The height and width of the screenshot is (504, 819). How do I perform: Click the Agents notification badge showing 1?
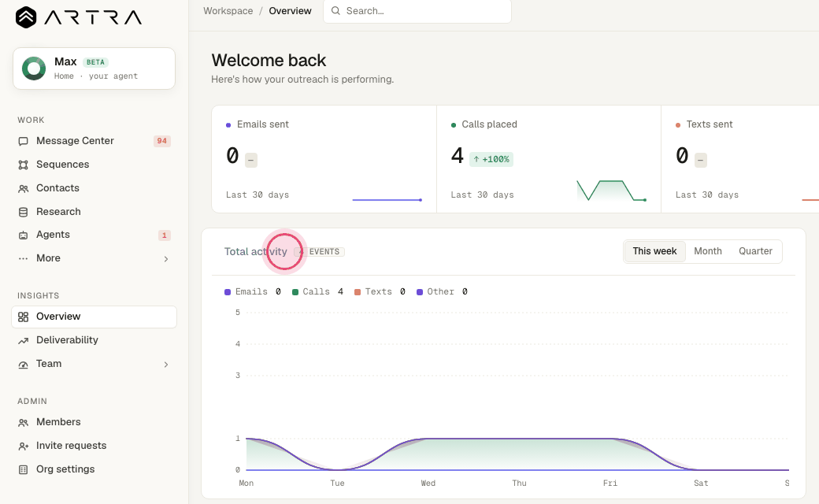click(164, 235)
